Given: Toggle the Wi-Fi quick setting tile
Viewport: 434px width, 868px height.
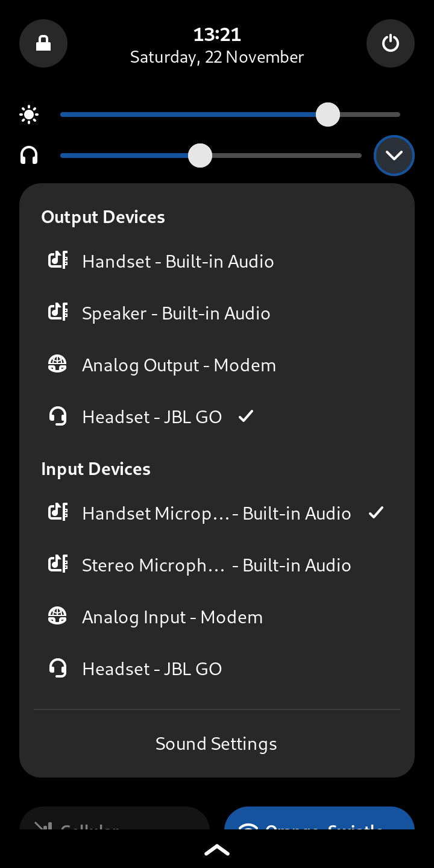Looking at the screenshot, I should click(319, 820).
